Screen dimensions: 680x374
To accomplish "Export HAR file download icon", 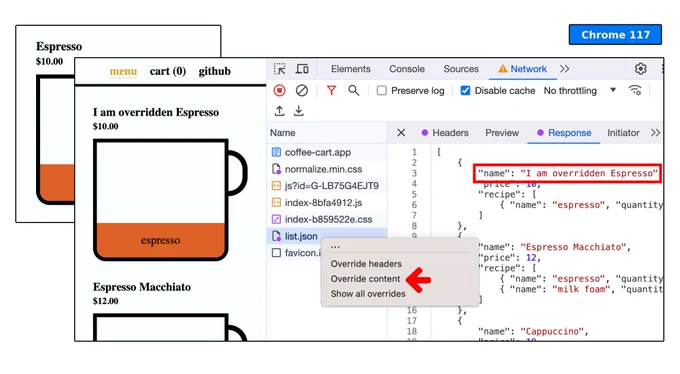I will click(299, 111).
